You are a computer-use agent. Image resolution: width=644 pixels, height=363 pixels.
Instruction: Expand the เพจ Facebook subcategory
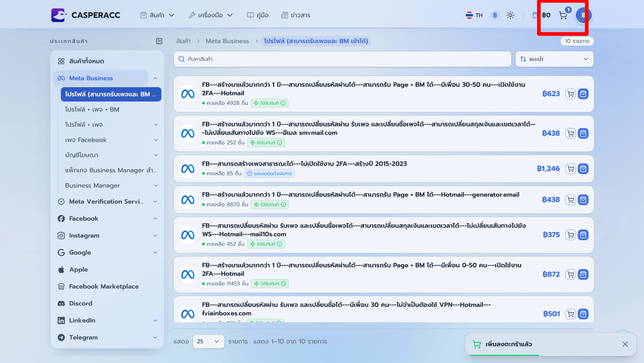156,140
